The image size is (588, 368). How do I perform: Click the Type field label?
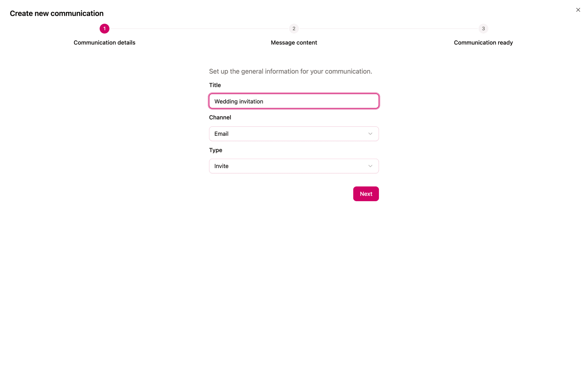(x=216, y=150)
